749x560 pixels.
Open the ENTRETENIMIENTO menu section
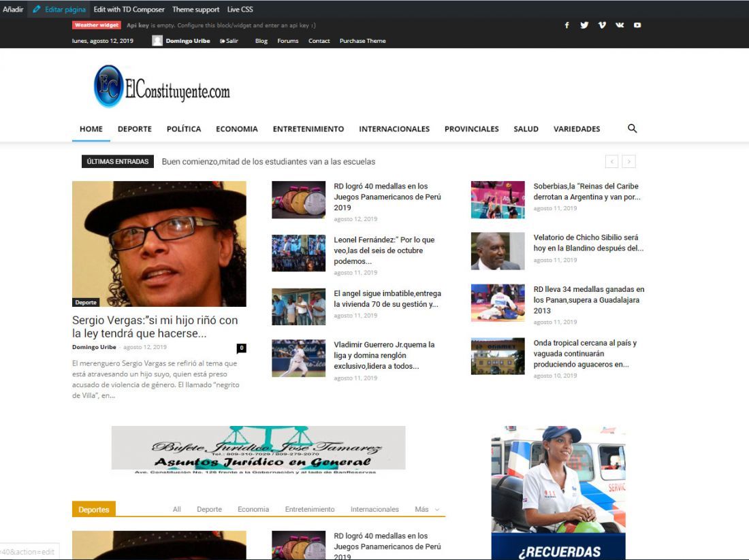coord(308,129)
